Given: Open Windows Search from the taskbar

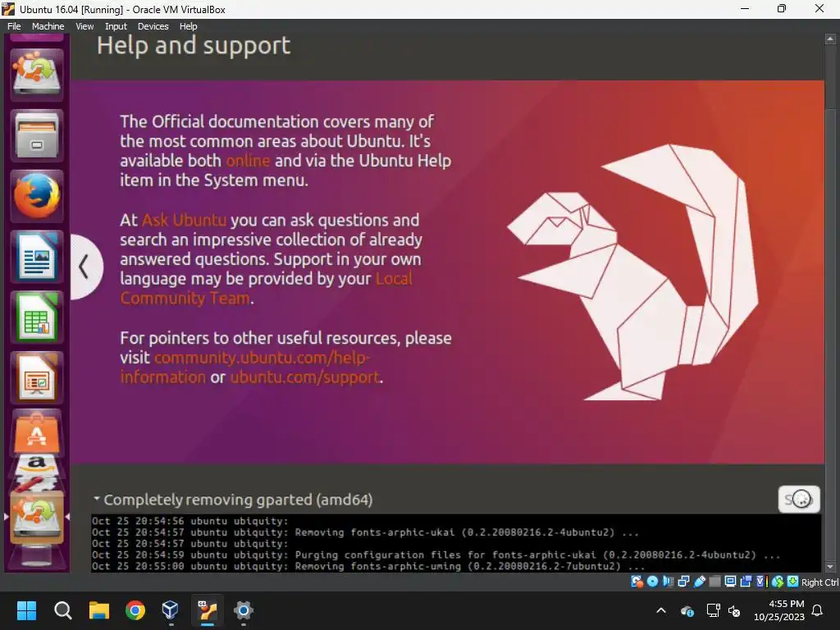Looking at the screenshot, I should click(x=62, y=610).
